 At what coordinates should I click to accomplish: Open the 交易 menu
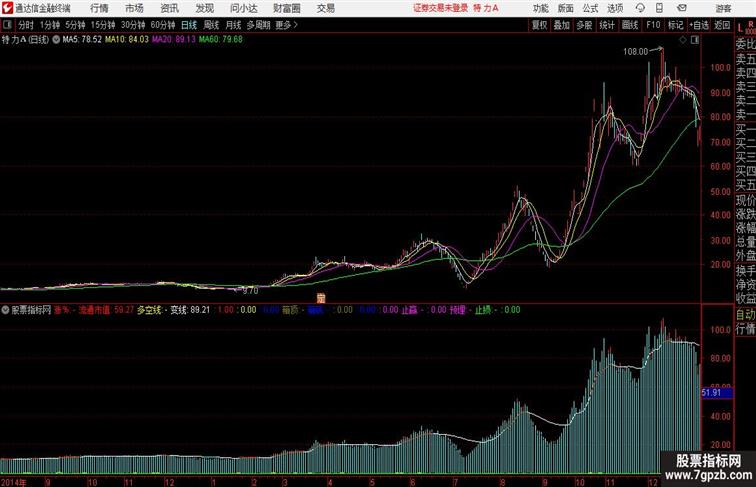tap(326, 8)
